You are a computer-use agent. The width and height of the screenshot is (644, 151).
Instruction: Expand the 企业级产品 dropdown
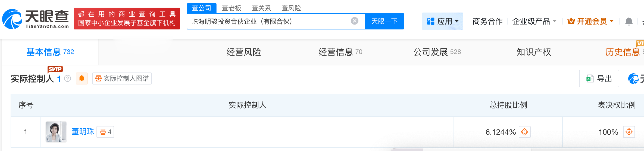point(534,21)
